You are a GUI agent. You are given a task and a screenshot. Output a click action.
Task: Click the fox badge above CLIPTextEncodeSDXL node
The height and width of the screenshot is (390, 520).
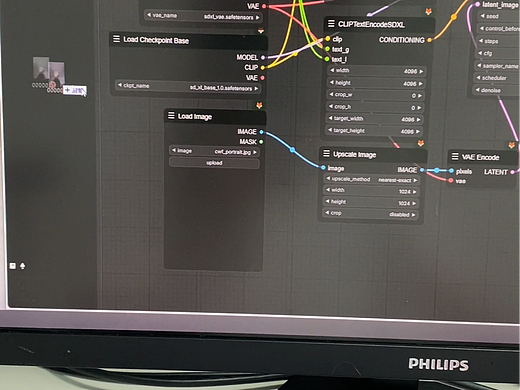click(429, 12)
